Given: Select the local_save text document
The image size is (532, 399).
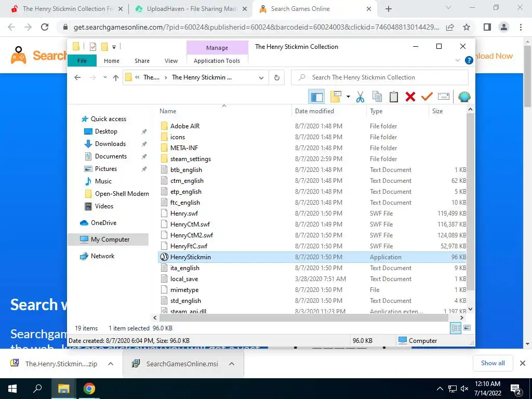Looking at the screenshot, I should 184,279.
